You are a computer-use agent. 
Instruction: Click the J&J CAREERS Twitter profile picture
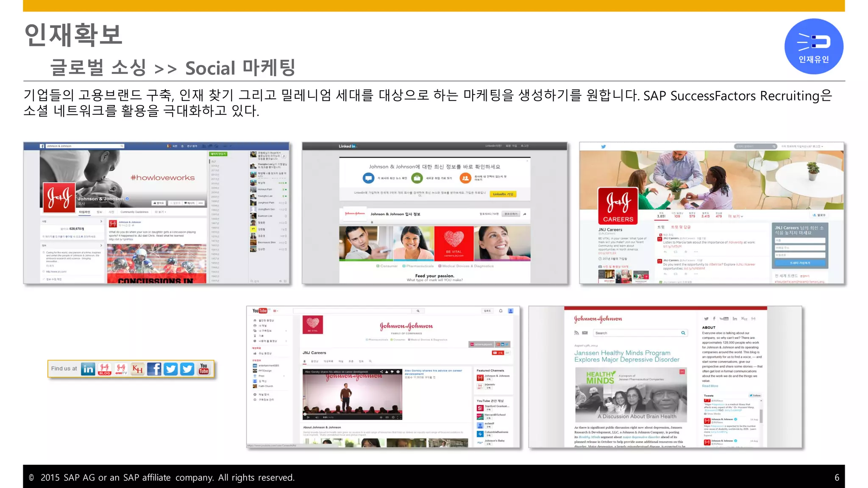(618, 206)
